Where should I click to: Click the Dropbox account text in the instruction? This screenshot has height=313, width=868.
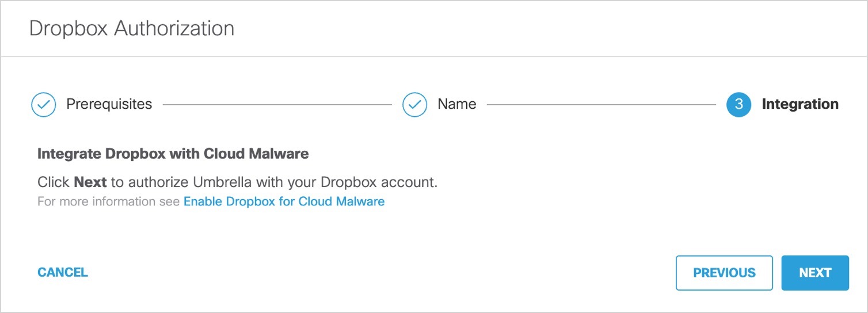click(x=379, y=182)
